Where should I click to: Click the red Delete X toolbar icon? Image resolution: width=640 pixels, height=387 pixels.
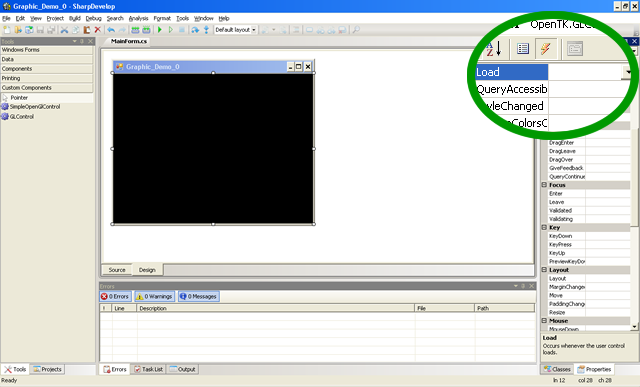tap(98, 30)
